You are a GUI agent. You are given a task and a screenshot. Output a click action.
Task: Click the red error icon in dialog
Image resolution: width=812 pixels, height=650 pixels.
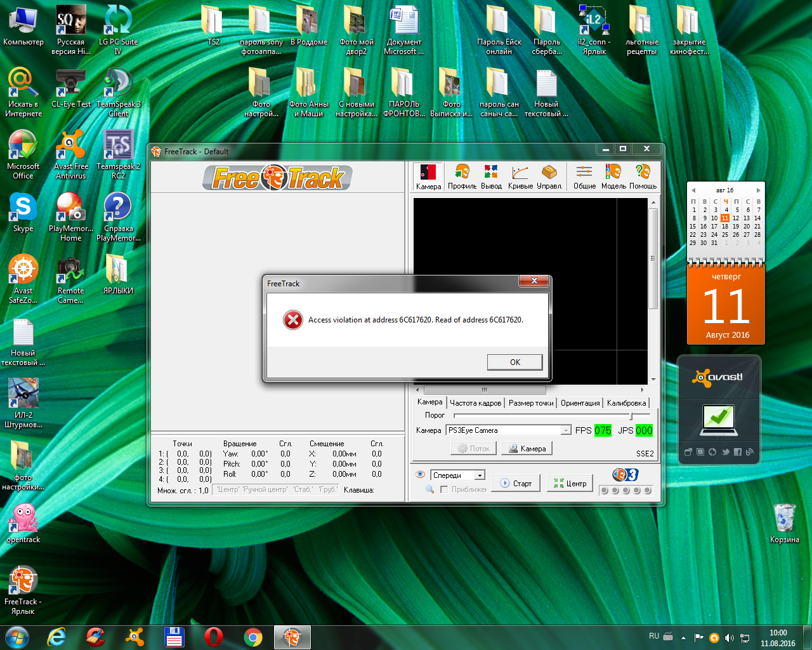[292, 320]
